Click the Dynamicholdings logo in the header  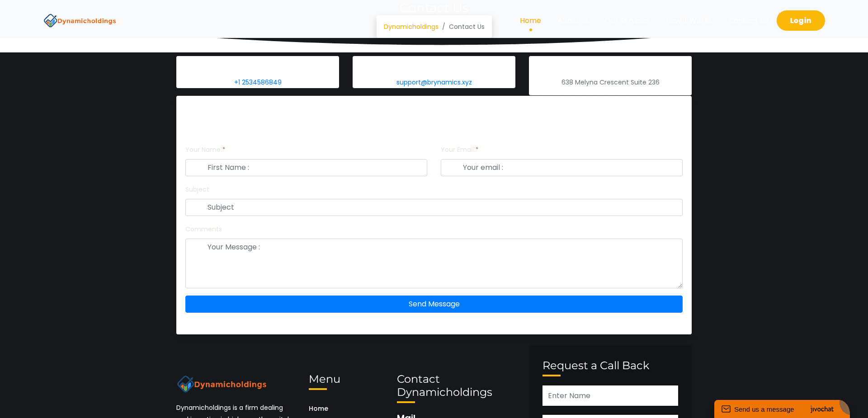point(80,20)
